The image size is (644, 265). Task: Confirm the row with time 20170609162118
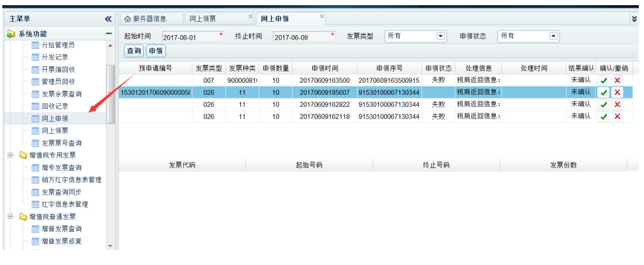pos(603,117)
